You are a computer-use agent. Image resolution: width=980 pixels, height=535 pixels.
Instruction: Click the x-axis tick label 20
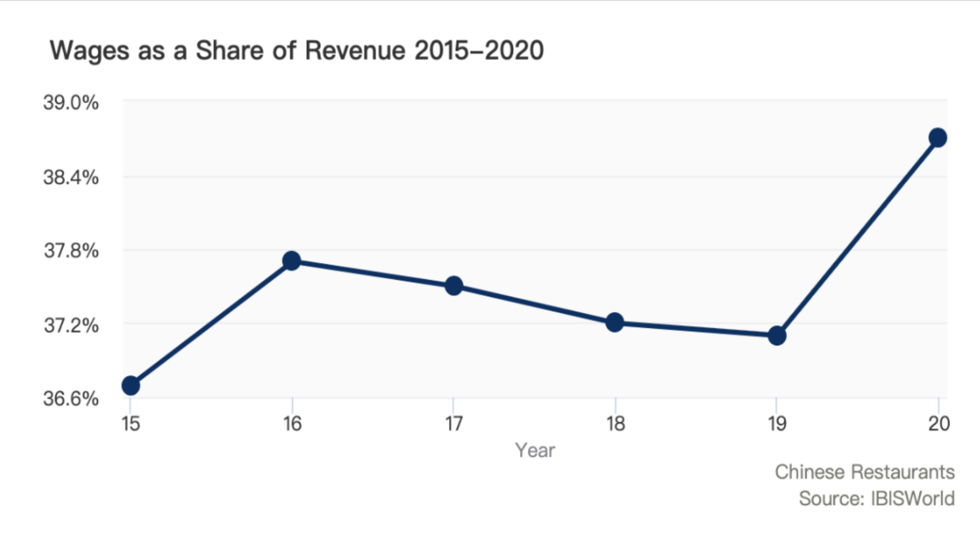939,424
